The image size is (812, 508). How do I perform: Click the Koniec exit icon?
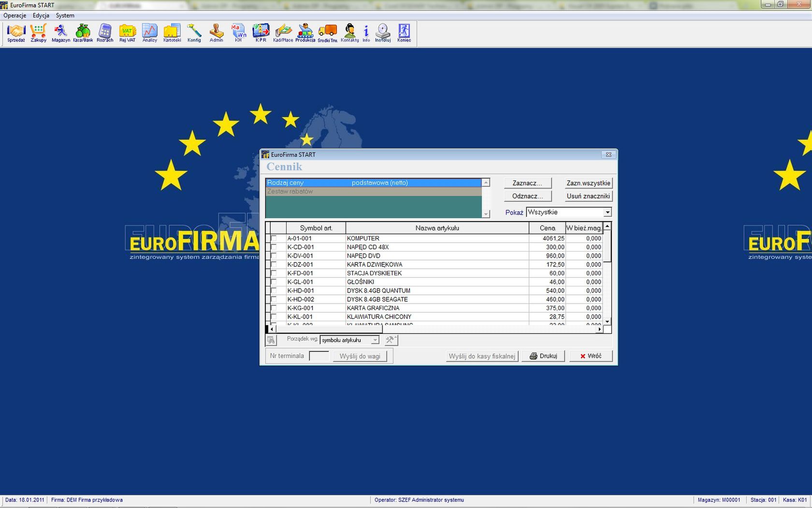tap(404, 33)
